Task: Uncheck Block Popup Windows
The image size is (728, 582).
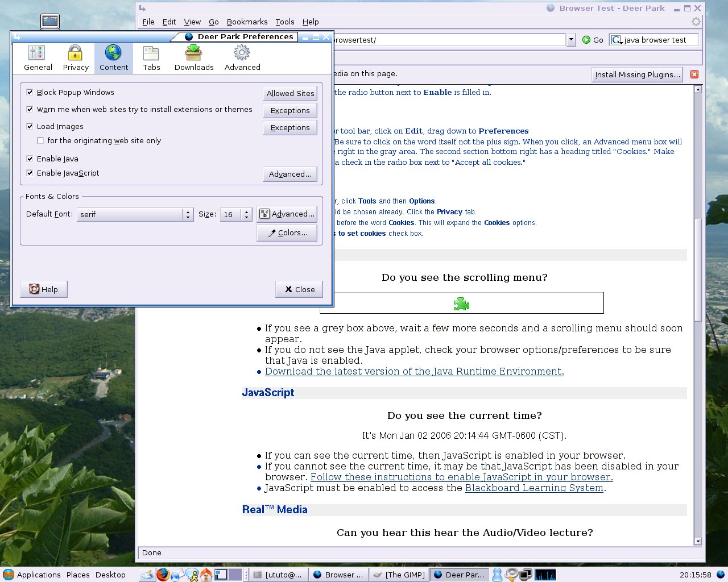Action: 30,92
